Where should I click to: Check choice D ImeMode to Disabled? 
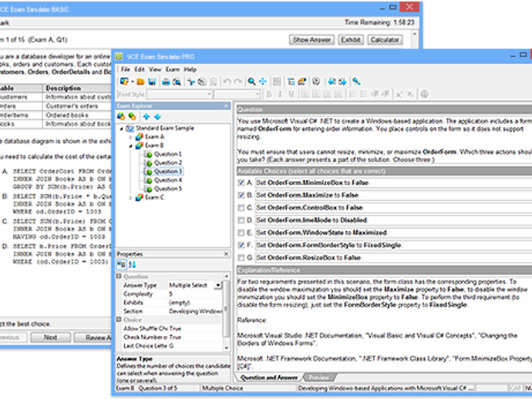pyautogui.click(x=241, y=220)
